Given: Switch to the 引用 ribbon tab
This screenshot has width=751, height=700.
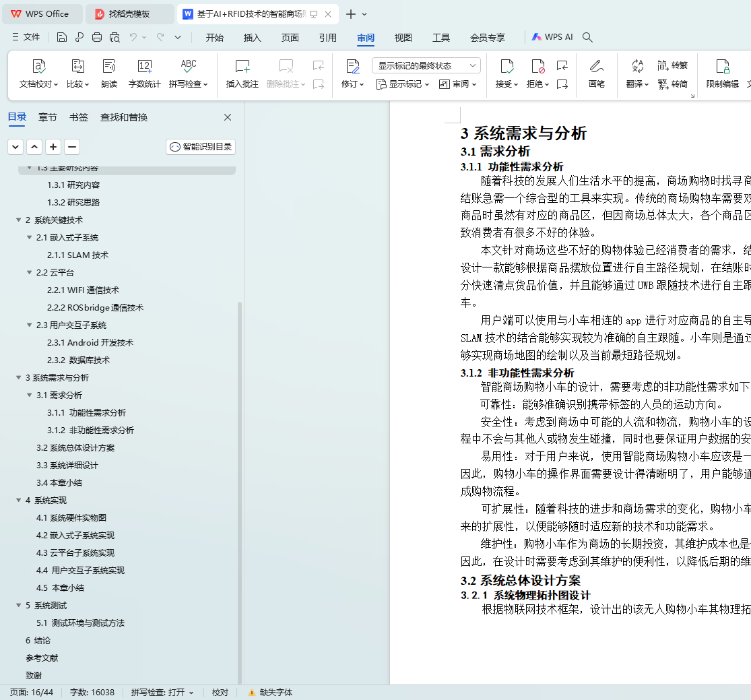Looking at the screenshot, I should [327, 37].
